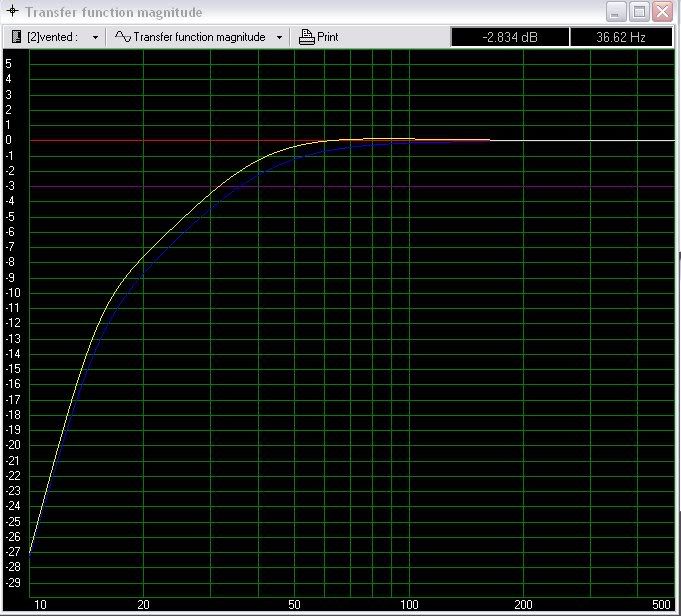This screenshot has height=616, width=681.
Task: Click the window title Transfer function magnitude
Action: [x=113, y=12]
